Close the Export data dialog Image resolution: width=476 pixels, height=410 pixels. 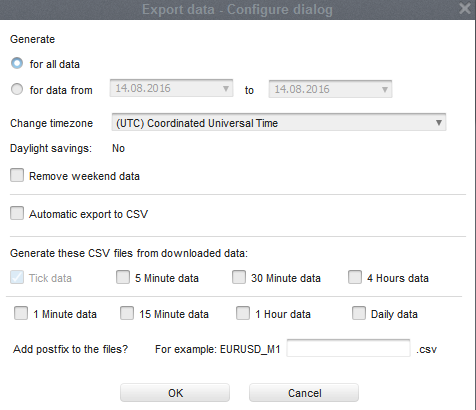coord(465,8)
